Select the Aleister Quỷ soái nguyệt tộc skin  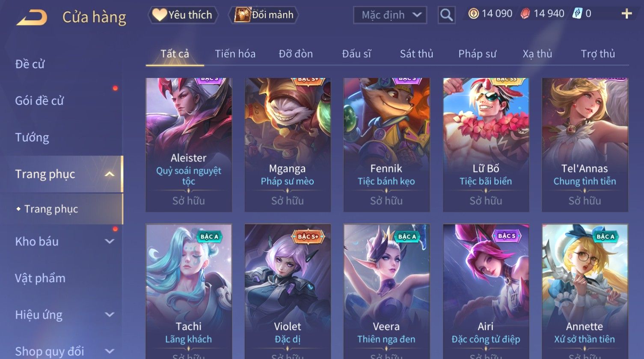click(x=189, y=145)
